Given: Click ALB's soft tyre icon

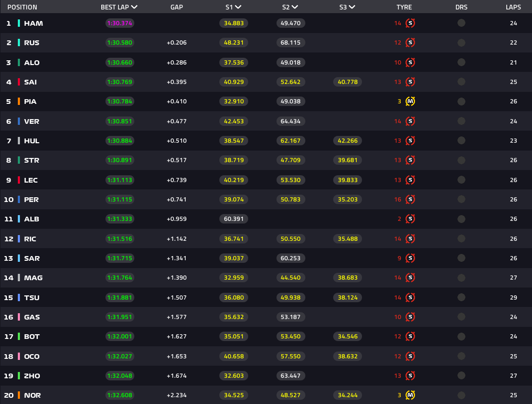Looking at the screenshot, I should tap(410, 219).
